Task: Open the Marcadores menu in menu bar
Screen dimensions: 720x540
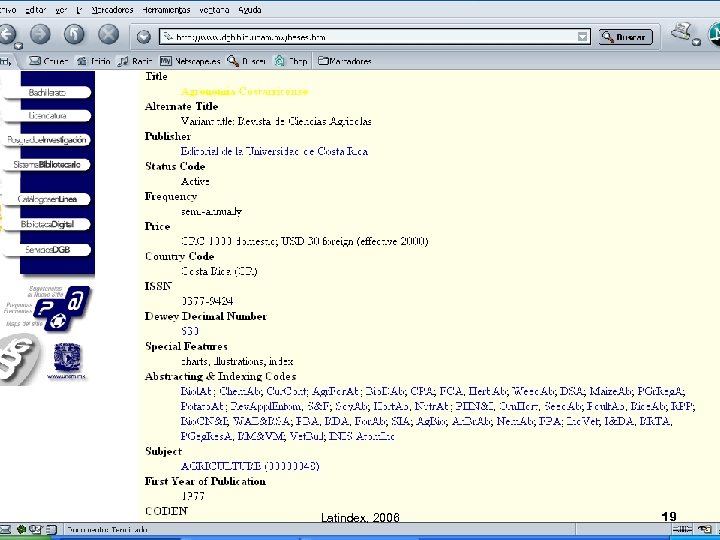Action: pyautogui.click(x=112, y=10)
